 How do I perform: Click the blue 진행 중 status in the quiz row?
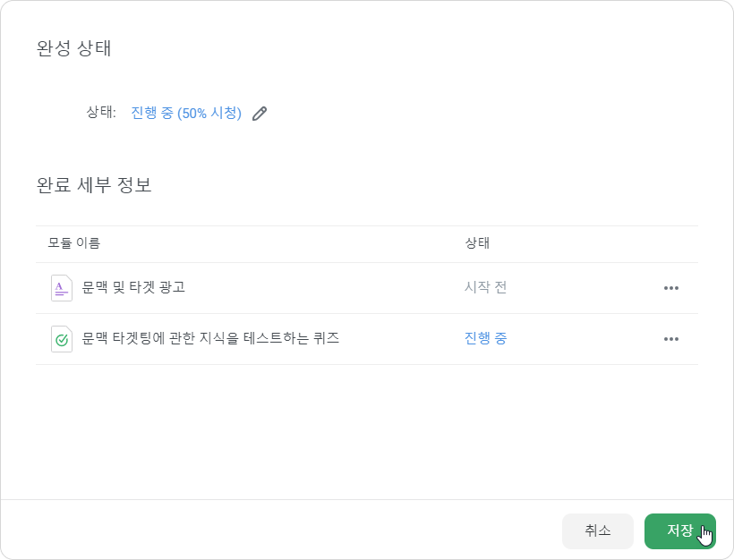485,338
